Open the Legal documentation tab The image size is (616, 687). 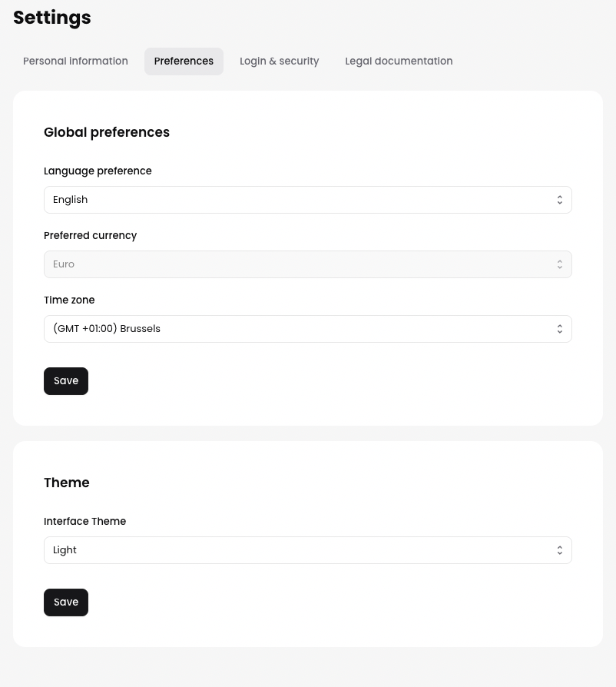point(399,61)
